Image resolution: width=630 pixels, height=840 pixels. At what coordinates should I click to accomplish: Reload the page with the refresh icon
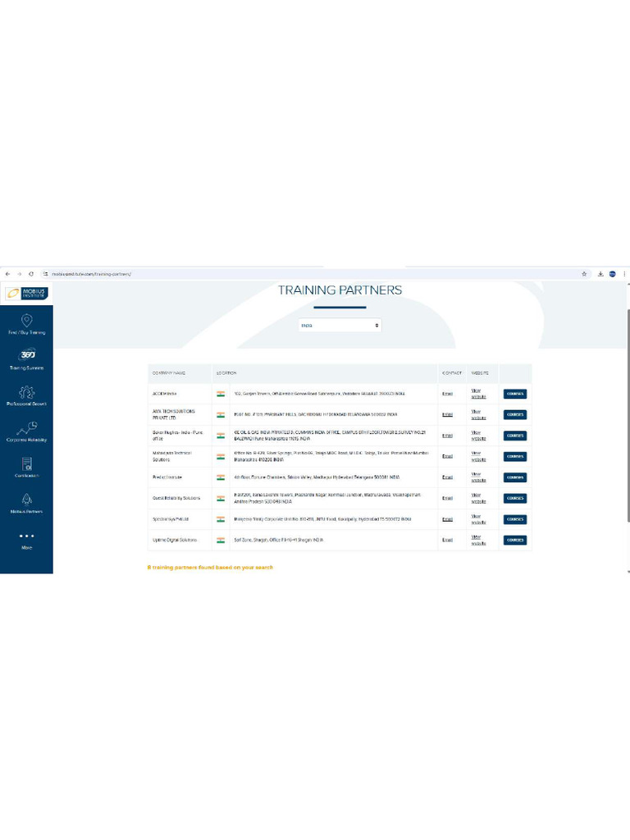31,274
